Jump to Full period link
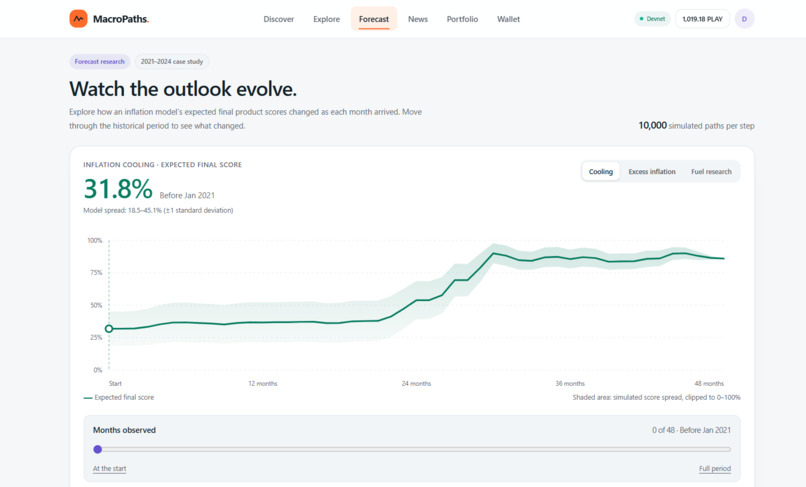 (x=715, y=468)
